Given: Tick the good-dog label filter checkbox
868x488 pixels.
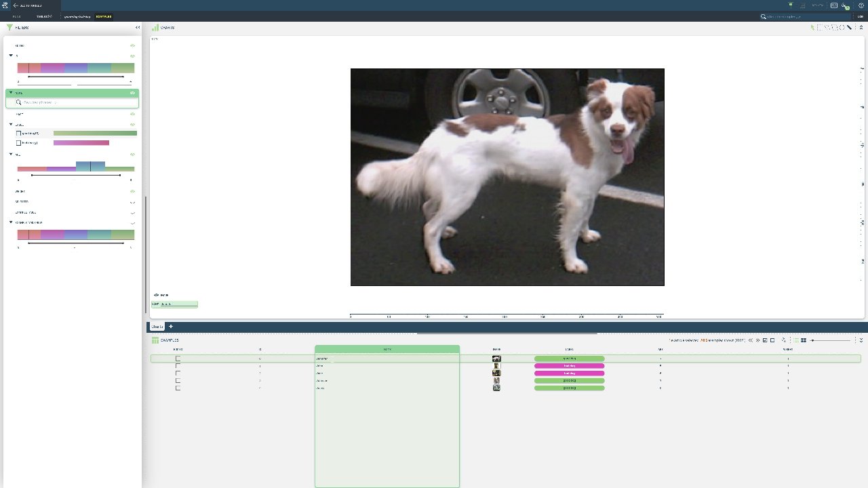Looking at the screenshot, I should pyautogui.click(x=18, y=133).
